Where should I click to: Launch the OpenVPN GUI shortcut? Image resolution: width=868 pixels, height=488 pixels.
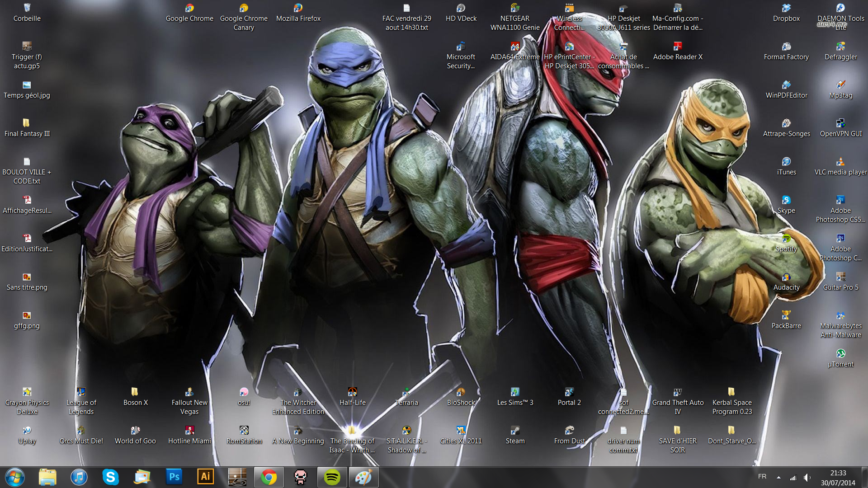point(840,128)
